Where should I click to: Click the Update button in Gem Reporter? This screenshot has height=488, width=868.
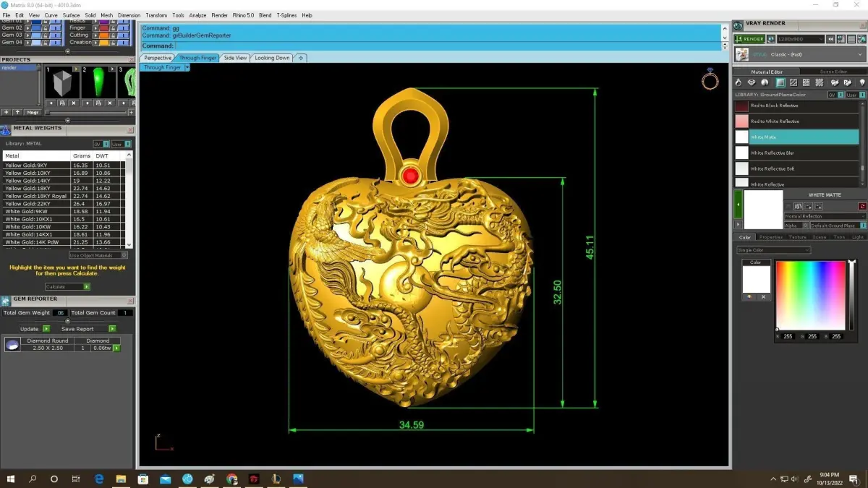pyautogui.click(x=35, y=329)
